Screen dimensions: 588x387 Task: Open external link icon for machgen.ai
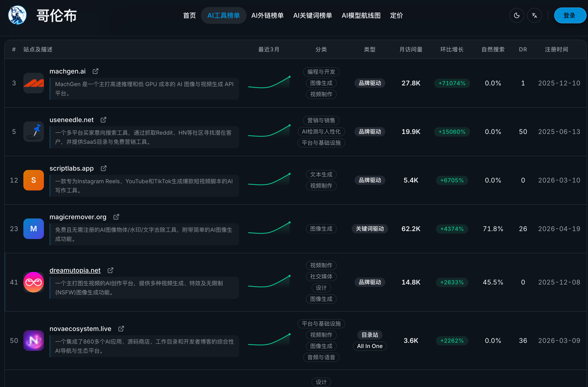click(95, 71)
